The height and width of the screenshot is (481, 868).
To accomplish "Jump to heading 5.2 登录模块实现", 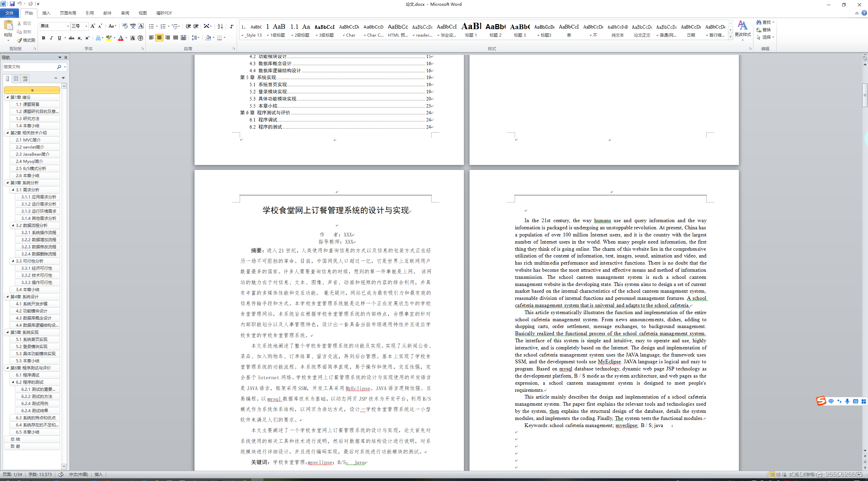I will tap(35, 346).
